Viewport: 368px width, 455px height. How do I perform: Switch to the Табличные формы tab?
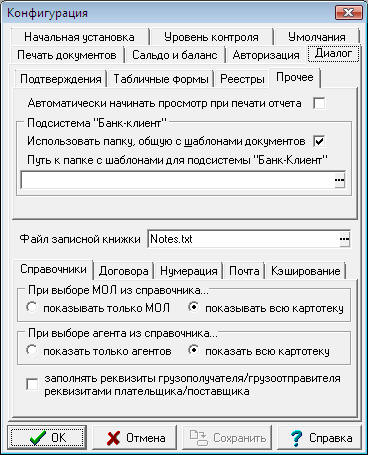[161, 79]
